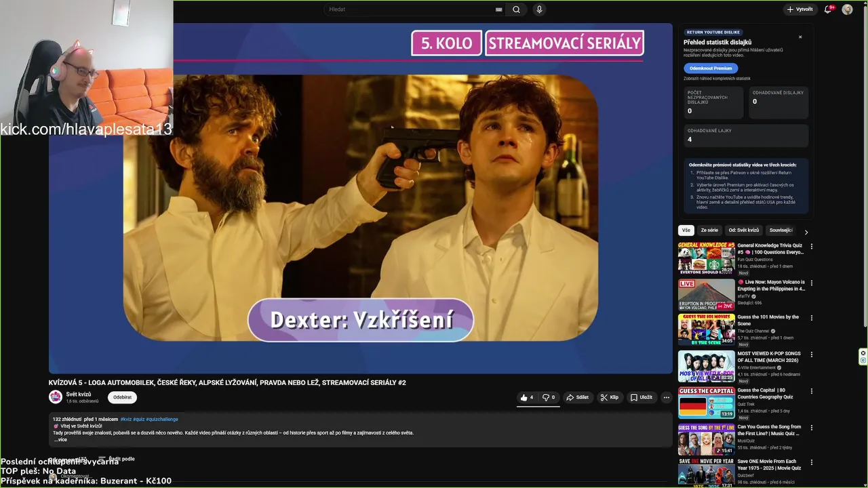
Task: Click the Vytvořit create button
Action: (x=800, y=9)
